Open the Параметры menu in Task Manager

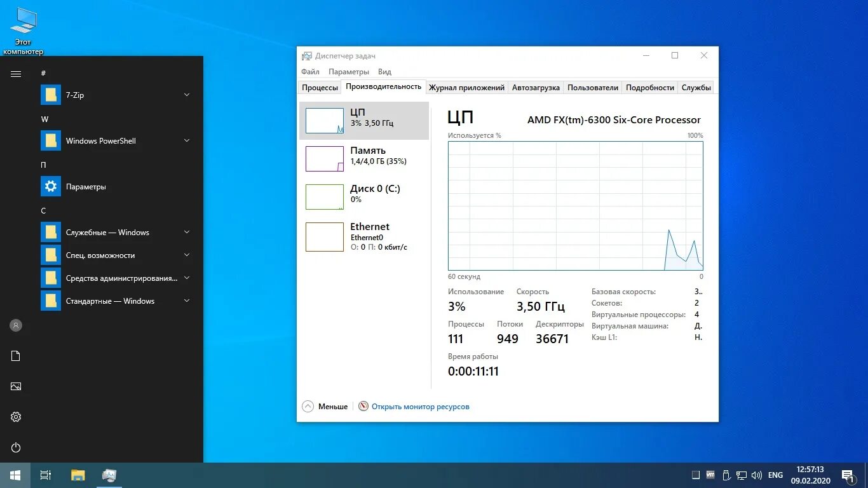349,72
